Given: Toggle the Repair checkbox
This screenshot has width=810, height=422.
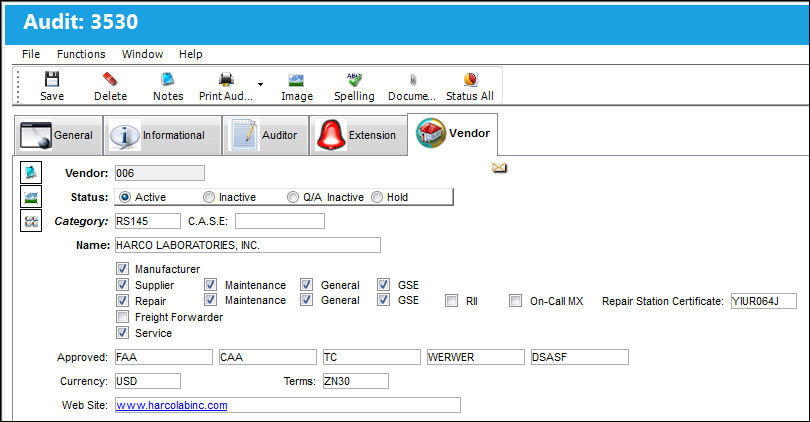Looking at the screenshot, I should click(122, 300).
